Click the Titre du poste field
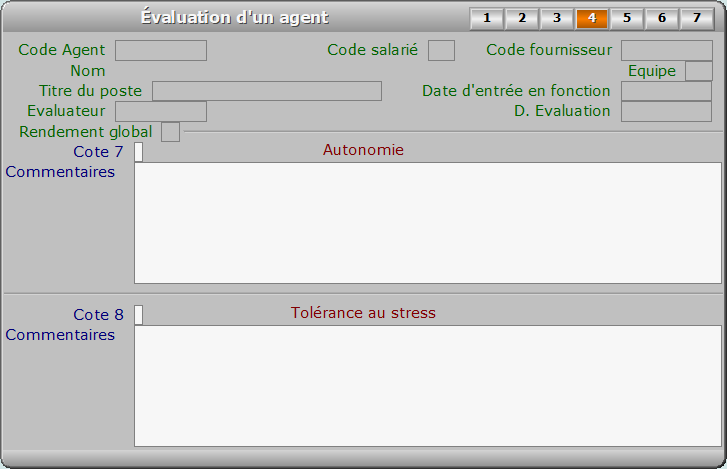 coord(267,91)
